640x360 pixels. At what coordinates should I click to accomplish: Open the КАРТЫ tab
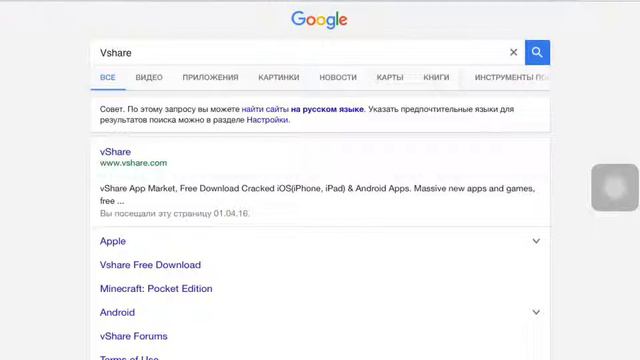point(390,77)
